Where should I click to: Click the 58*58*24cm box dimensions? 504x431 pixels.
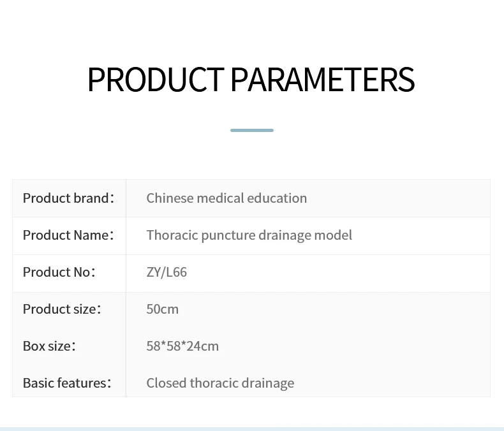(182, 346)
